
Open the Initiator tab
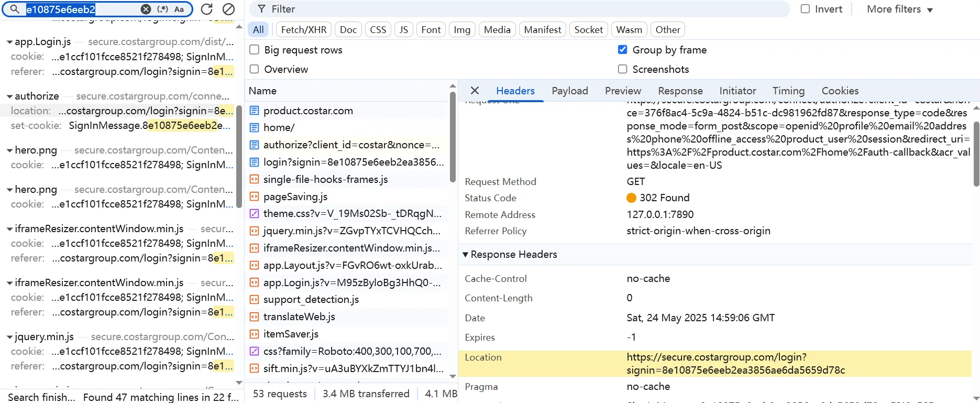tap(737, 91)
